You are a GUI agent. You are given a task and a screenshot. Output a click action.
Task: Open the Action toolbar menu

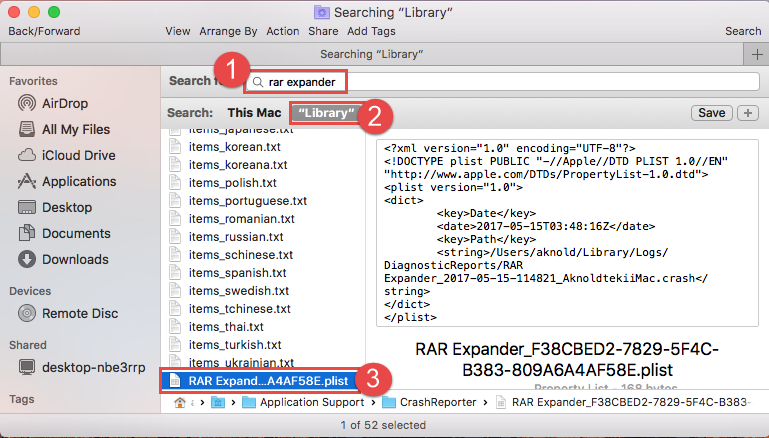[x=282, y=31]
